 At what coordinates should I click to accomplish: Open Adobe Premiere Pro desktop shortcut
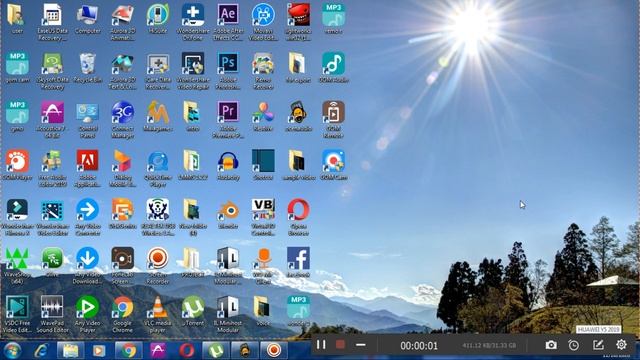[228, 120]
